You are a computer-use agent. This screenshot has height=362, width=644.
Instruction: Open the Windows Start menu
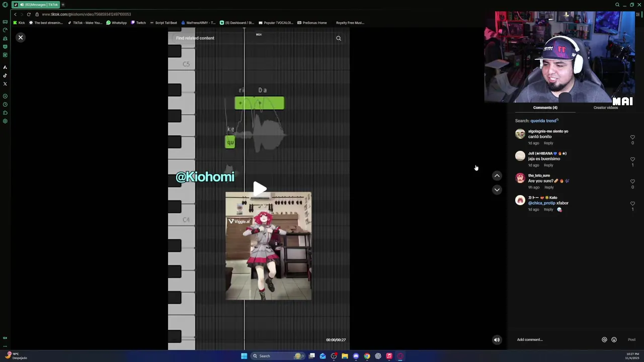[x=244, y=356]
